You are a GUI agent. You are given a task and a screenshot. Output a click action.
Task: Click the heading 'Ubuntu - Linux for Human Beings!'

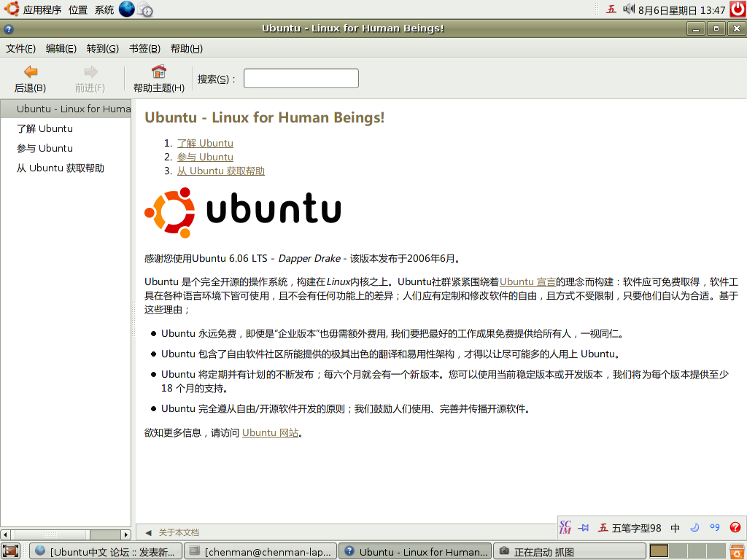coord(264,117)
